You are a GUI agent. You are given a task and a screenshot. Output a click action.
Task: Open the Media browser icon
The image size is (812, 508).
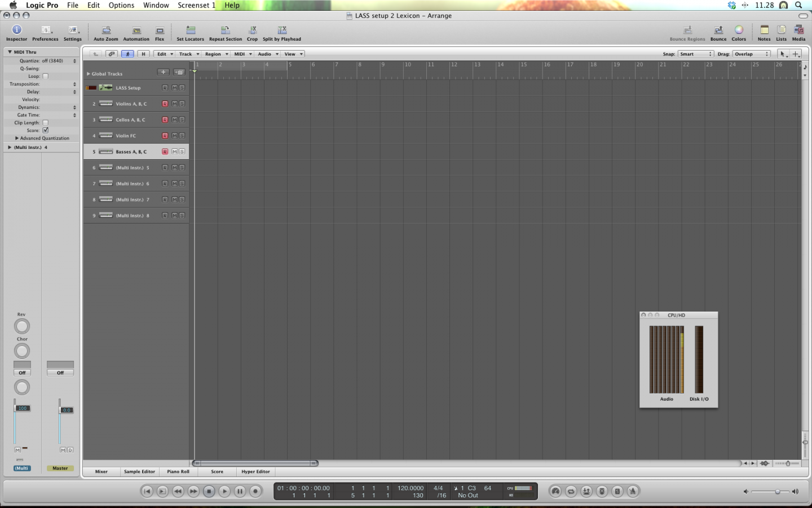(798, 30)
